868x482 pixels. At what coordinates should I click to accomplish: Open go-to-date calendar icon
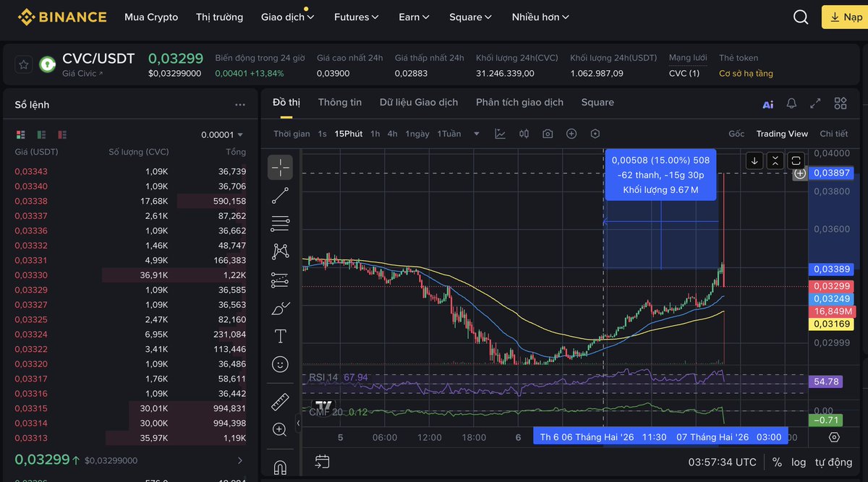[x=323, y=461]
